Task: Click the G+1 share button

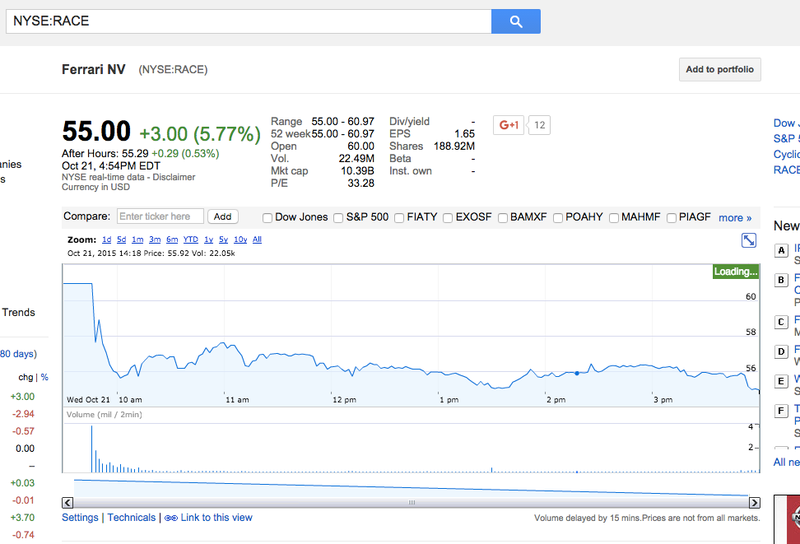Action: click(x=509, y=125)
